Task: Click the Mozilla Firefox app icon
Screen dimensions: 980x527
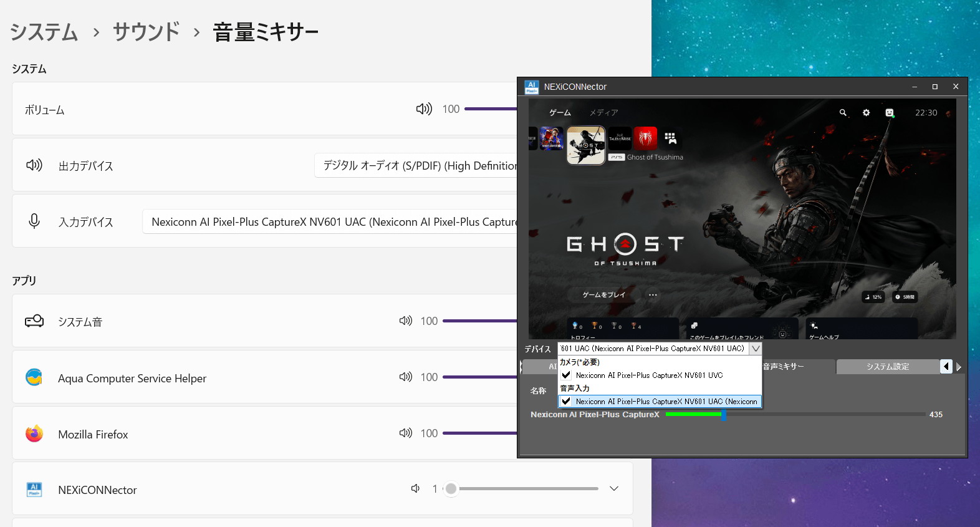Action: [x=34, y=433]
